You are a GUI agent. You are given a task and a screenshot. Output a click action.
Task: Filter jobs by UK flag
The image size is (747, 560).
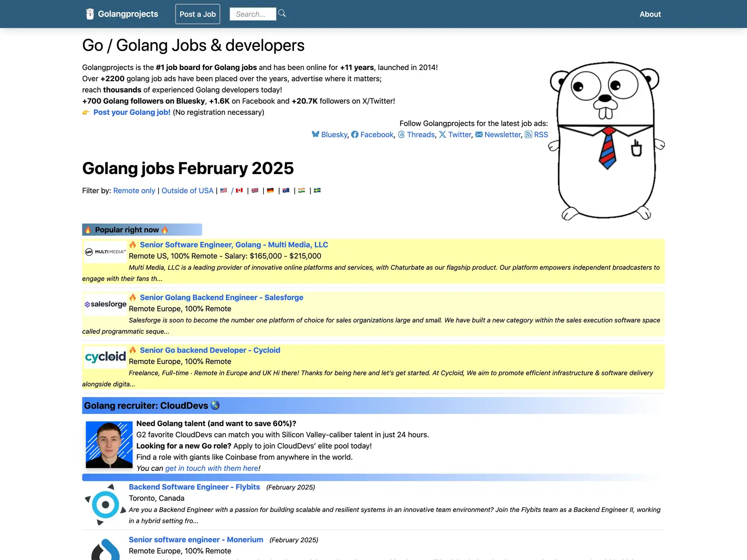coord(255,190)
